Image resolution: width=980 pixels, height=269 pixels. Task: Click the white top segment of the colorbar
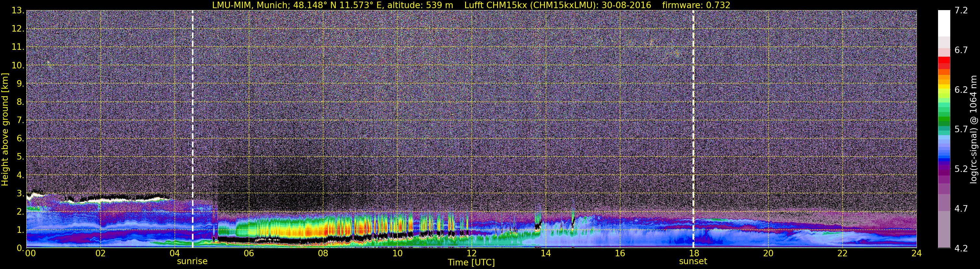coord(944,23)
